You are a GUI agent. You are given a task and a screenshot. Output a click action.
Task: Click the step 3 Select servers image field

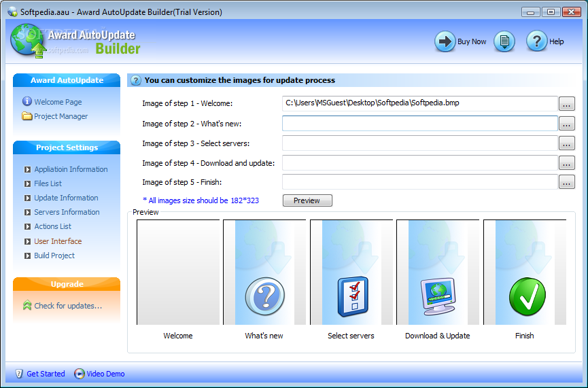tap(420, 143)
